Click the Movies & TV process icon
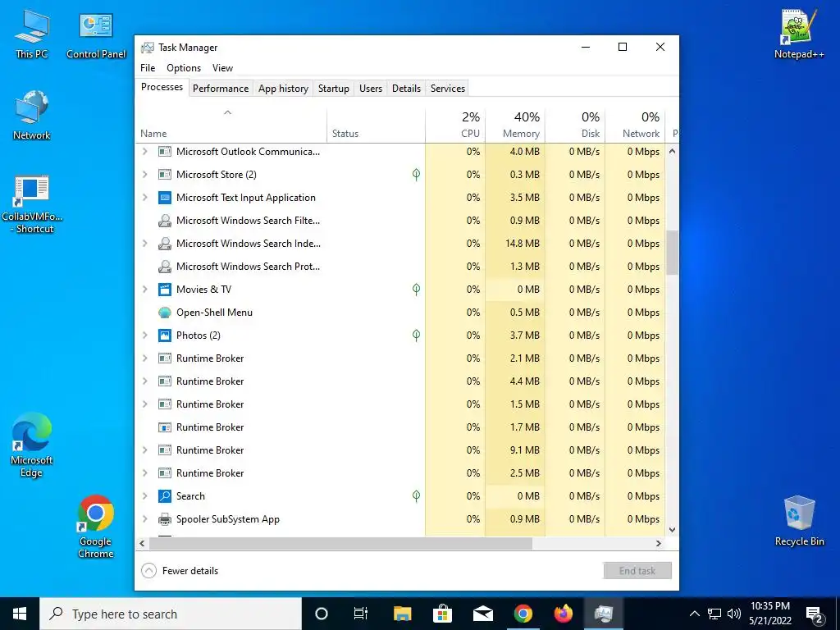 (x=164, y=290)
